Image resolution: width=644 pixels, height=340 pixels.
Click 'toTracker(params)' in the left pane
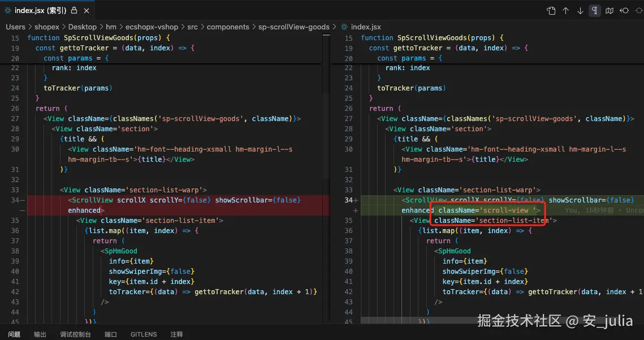pyautogui.click(x=77, y=88)
